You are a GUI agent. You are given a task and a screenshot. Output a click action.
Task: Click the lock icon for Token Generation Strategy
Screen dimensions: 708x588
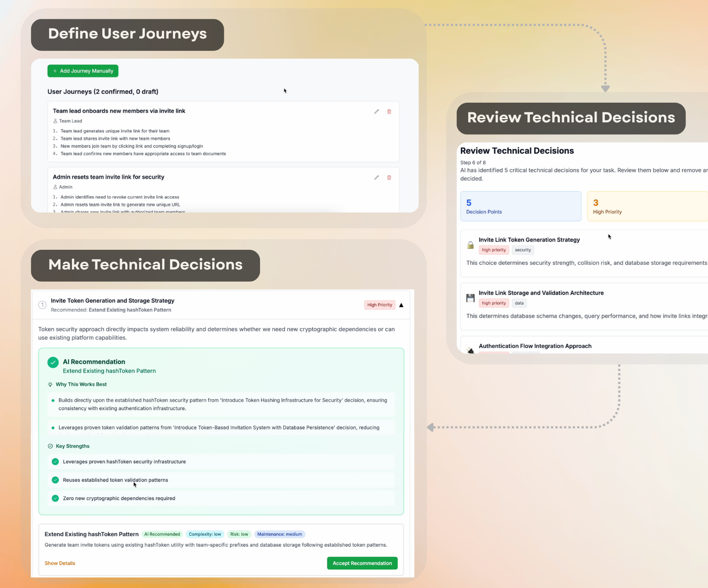pyautogui.click(x=470, y=245)
